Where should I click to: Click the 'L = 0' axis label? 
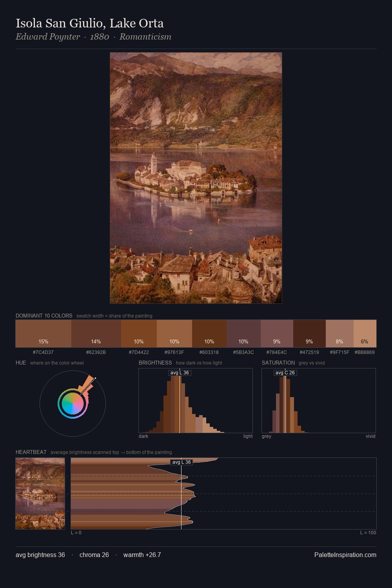click(x=76, y=533)
